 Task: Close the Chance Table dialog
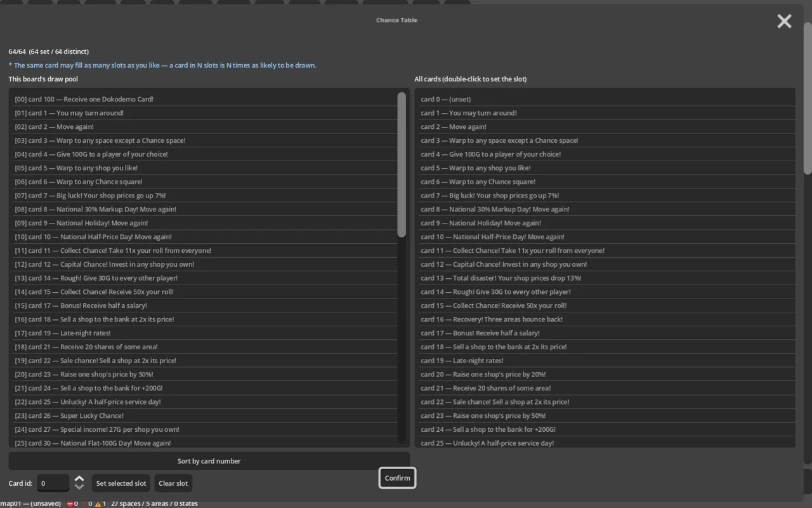[784, 21]
